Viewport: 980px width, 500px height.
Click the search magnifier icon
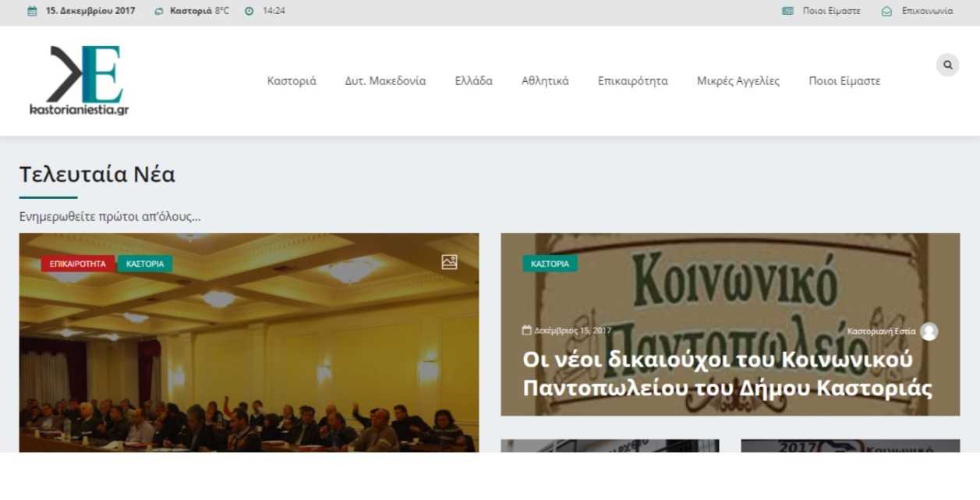tap(947, 65)
